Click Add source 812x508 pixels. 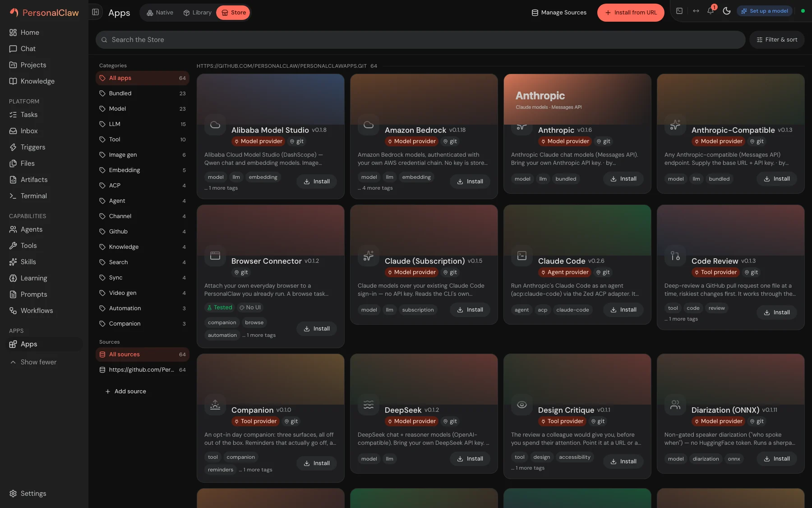(x=125, y=391)
